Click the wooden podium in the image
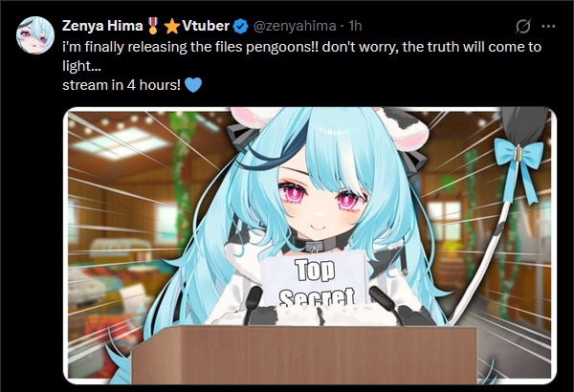 (x=304, y=355)
